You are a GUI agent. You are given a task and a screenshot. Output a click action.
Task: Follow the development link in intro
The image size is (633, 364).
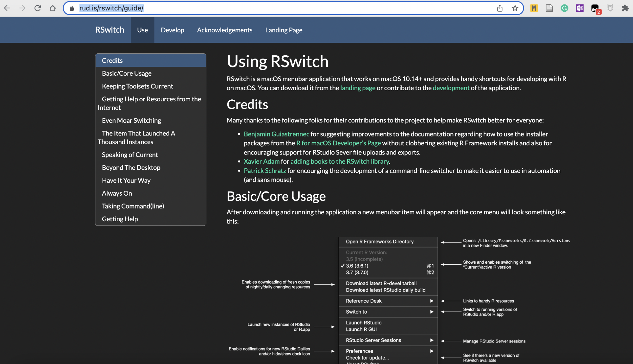tap(451, 88)
